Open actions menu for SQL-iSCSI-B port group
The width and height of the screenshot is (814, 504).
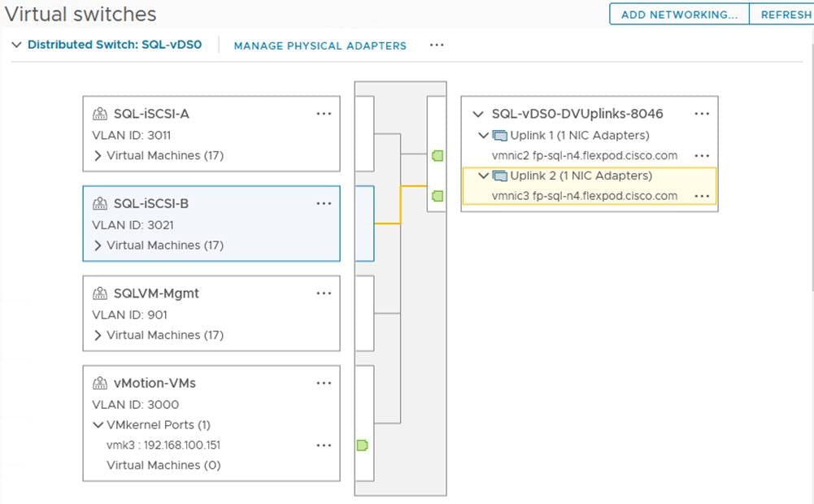[x=324, y=203]
